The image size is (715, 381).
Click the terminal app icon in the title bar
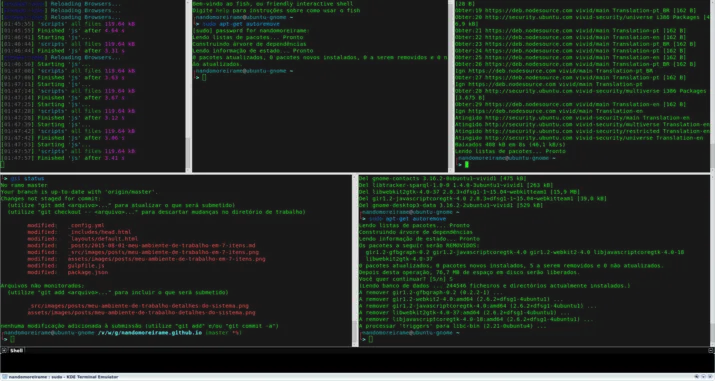5,377
